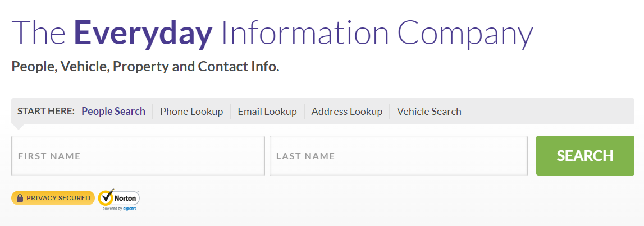Click the digicert logo word
This screenshot has height=226, width=644.
coord(130,209)
